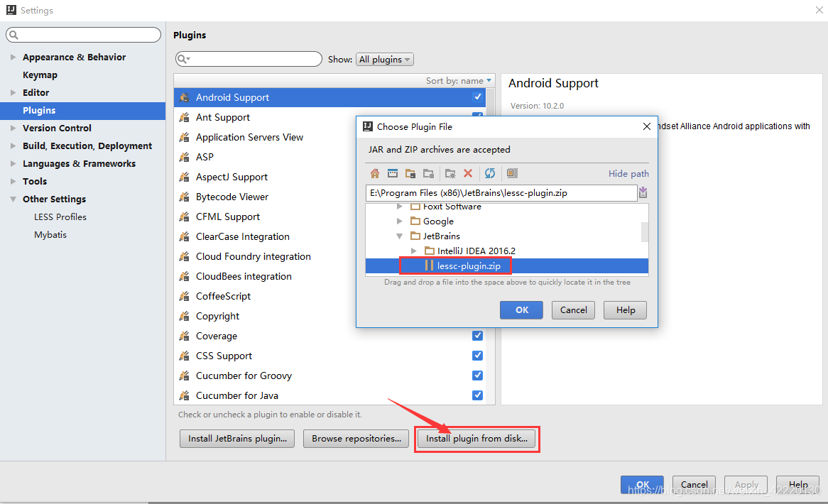Open the Show All plugins dropdown
This screenshot has width=828, height=504.
click(384, 59)
